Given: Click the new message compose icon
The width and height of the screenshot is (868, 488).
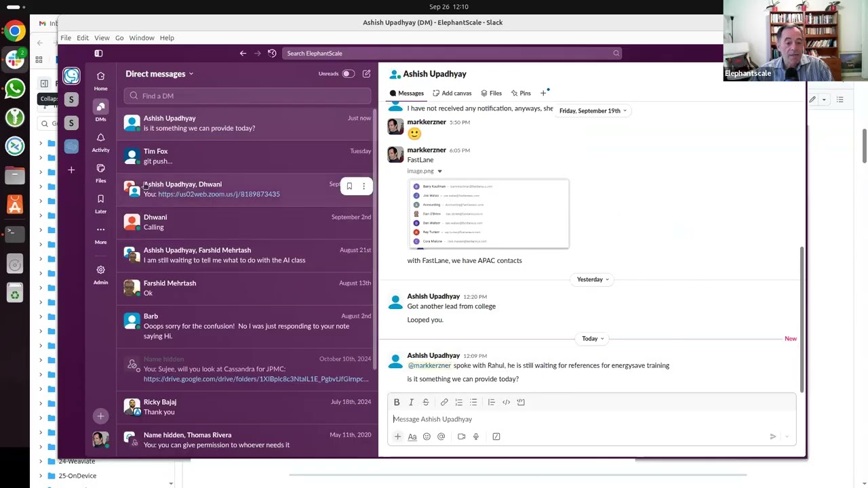Looking at the screenshot, I should tap(366, 74).
